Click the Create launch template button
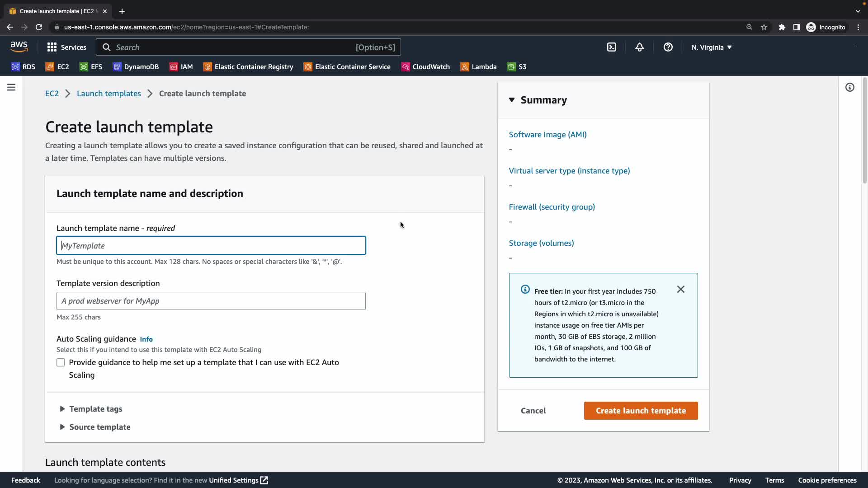Screen dimensions: 868x488 641,411
